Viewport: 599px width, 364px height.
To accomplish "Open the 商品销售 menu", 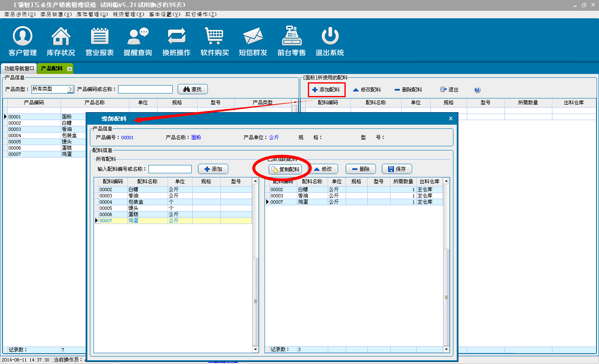I will (56, 14).
